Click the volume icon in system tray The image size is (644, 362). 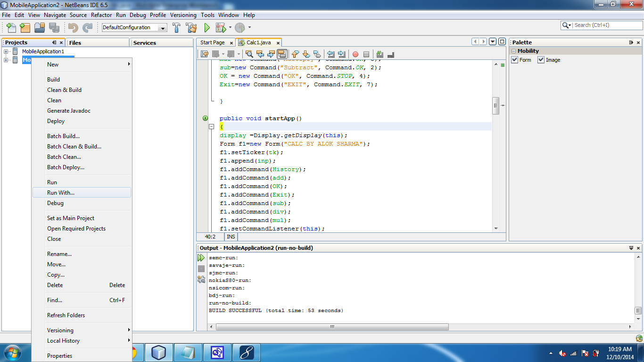tap(562, 353)
